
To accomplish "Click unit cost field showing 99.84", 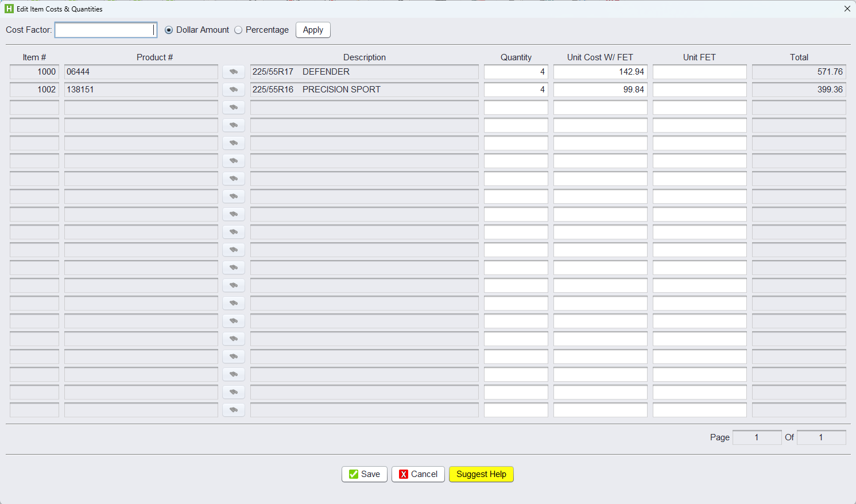I will (600, 90).
